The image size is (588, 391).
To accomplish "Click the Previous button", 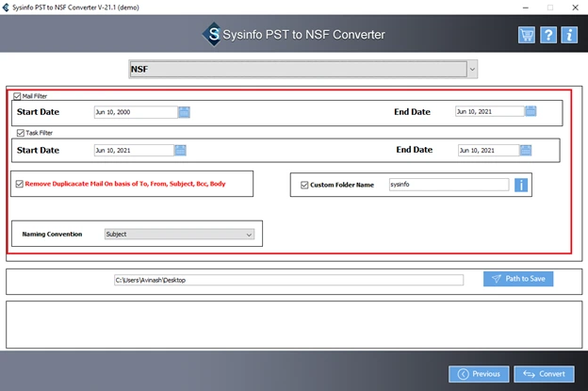I will [479, 374].
